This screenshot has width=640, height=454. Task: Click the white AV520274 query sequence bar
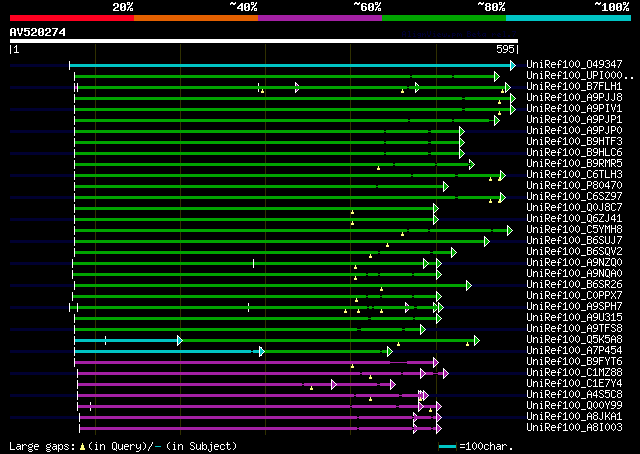(x=264, y=41)
